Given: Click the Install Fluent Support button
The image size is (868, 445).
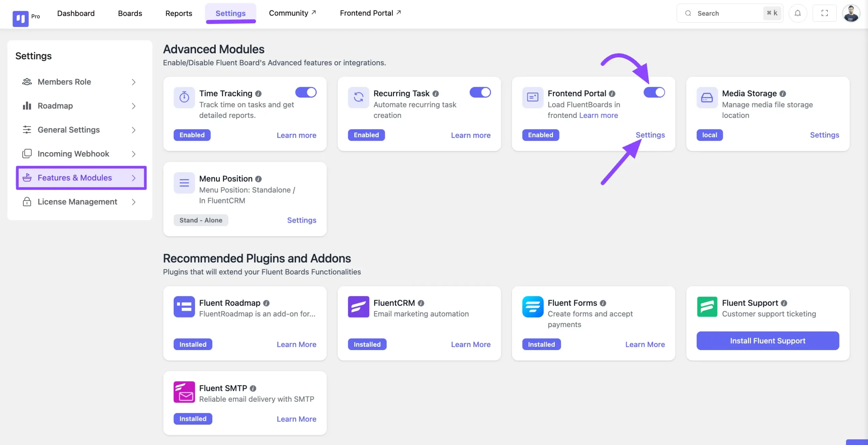Looking at the screenshot, I should [x=768, y=341].
